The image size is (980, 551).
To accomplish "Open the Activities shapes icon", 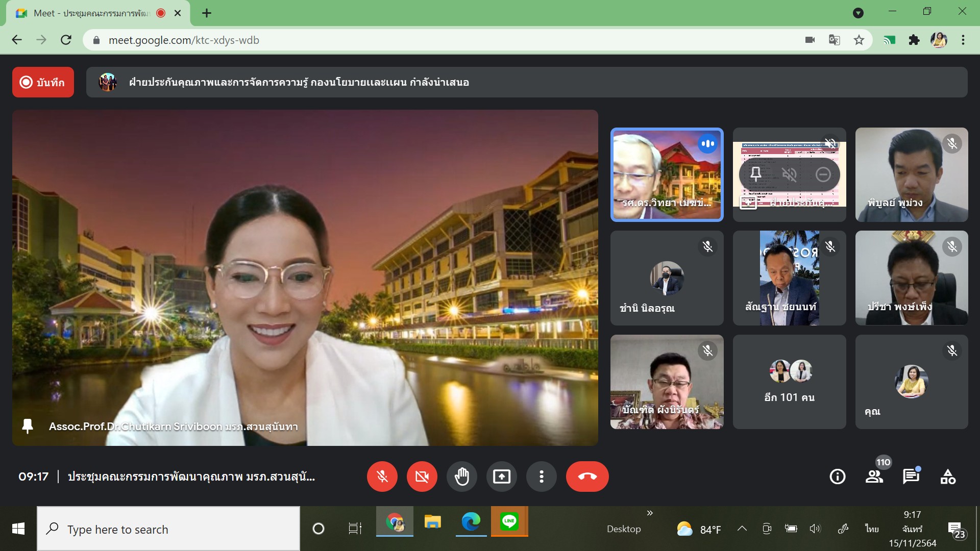I will coord(948,477).
